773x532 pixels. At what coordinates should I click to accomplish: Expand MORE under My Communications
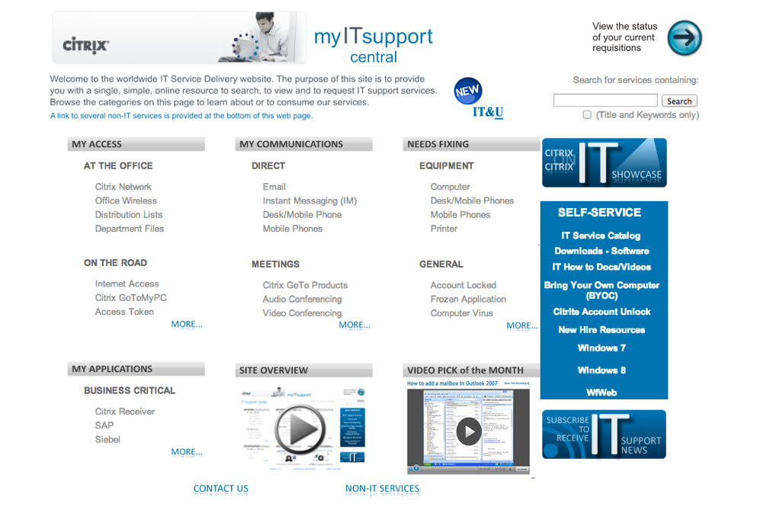click(x=354, y=325)
